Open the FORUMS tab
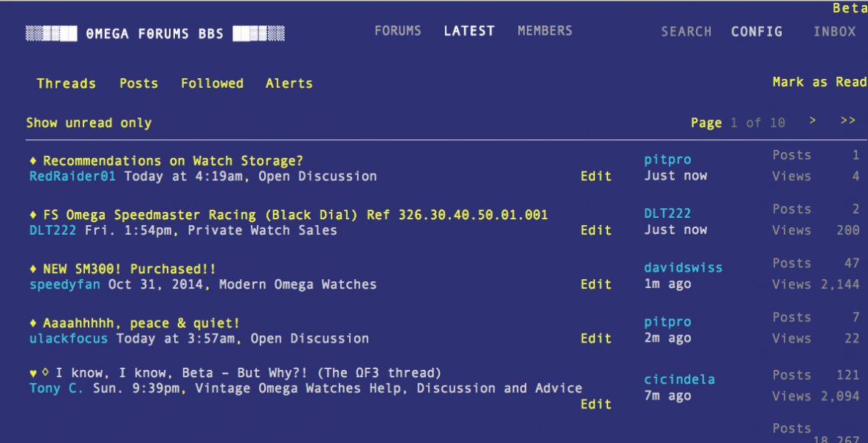Viewport: 868px width, 443px height. [398, 30]
